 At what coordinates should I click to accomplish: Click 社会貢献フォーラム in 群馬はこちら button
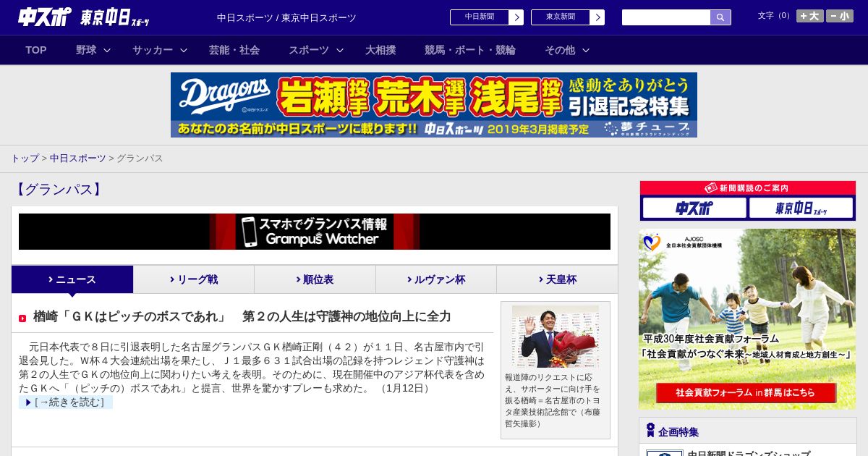(x=746, y=392)
